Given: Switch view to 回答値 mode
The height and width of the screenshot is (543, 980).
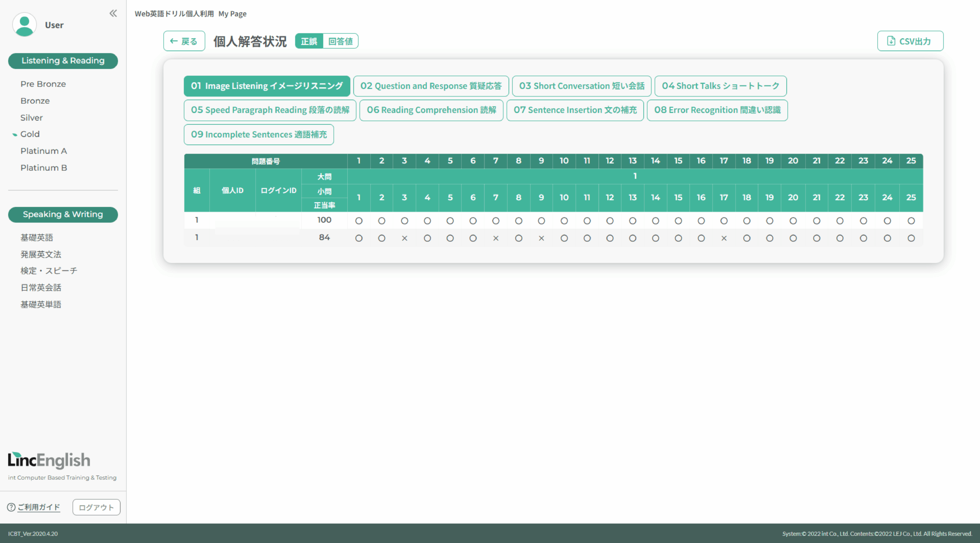Looking at the screenshot, I should point(340,41).
